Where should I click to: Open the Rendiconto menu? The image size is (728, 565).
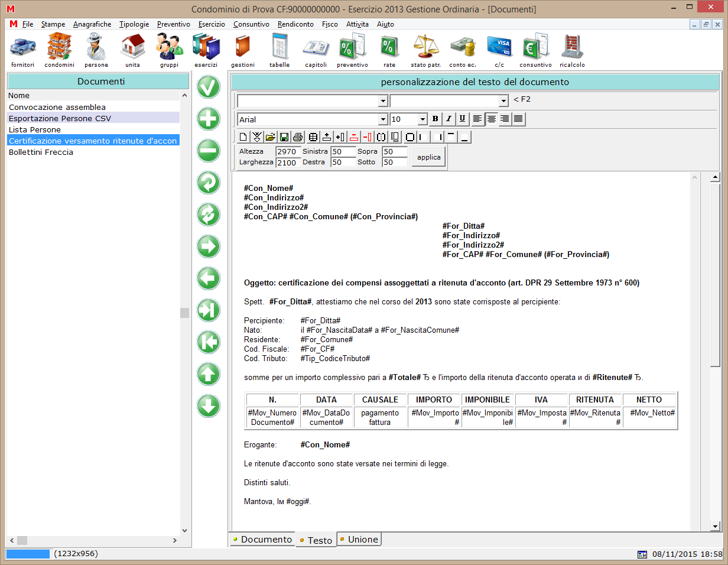[x=295, y=24]
